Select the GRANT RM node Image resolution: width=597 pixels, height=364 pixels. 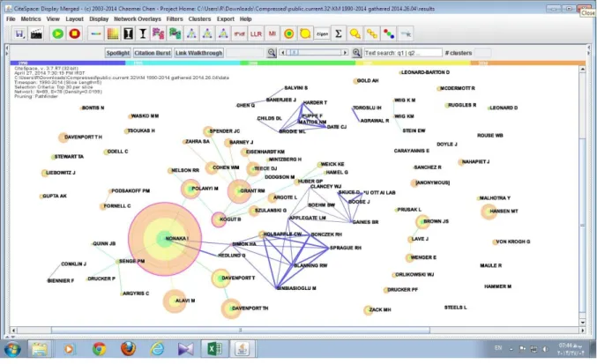(240, 191)
